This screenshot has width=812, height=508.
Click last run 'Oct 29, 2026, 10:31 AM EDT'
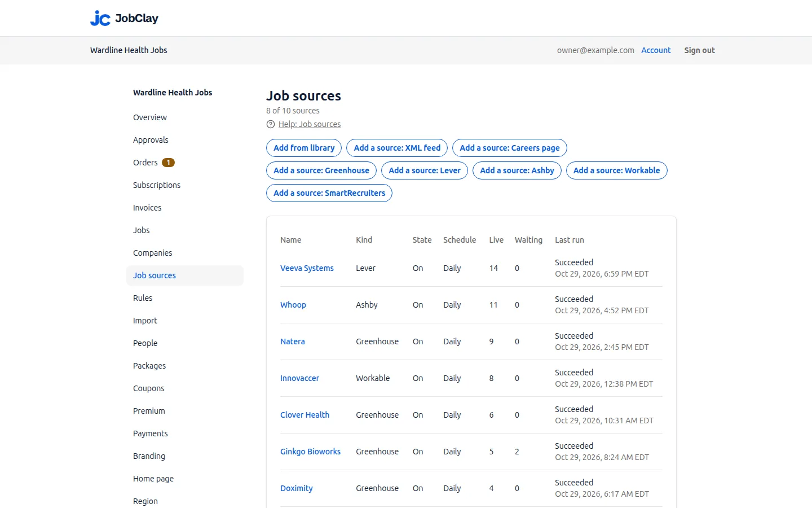point(604,421)
